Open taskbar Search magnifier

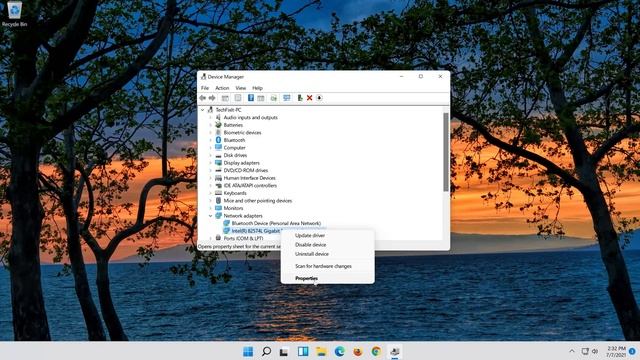[266, 351]
